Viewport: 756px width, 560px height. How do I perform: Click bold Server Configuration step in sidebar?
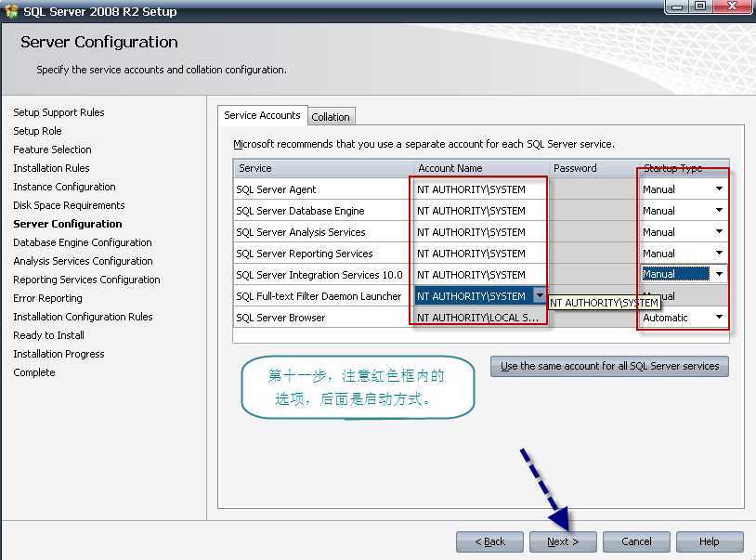pyautogui.click(x=68, y=224)
